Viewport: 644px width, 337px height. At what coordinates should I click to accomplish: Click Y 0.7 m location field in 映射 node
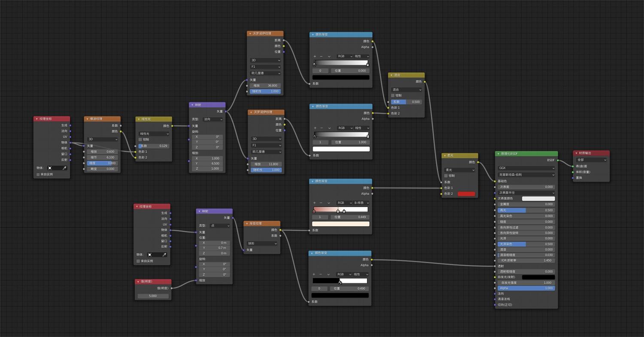tap(213, 248)
